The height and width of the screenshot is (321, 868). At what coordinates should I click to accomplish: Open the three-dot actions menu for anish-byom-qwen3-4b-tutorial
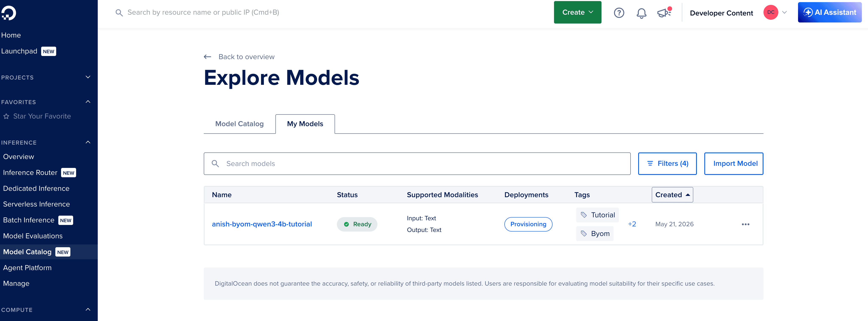(x=745, y=224)
